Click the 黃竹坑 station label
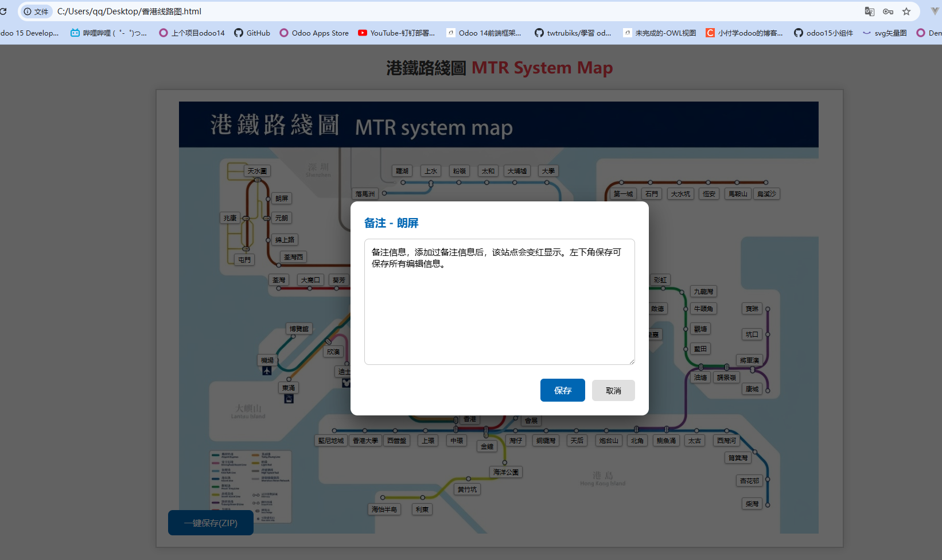942x560 pixels. click(467, 489)
